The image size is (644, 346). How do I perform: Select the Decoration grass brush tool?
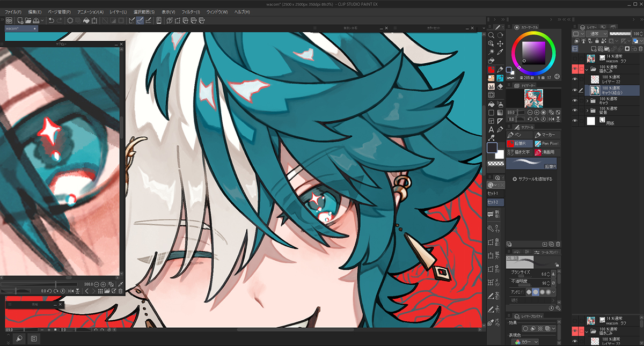tap(491, 86)
